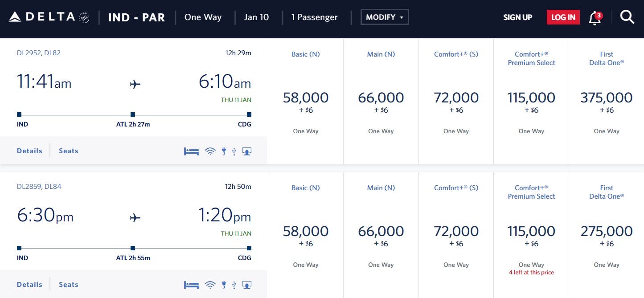This screenshot has height=298, width=644.
Task: Click the personal entertainment screen icon on the DL2859 flight
Action: [246, 285]
